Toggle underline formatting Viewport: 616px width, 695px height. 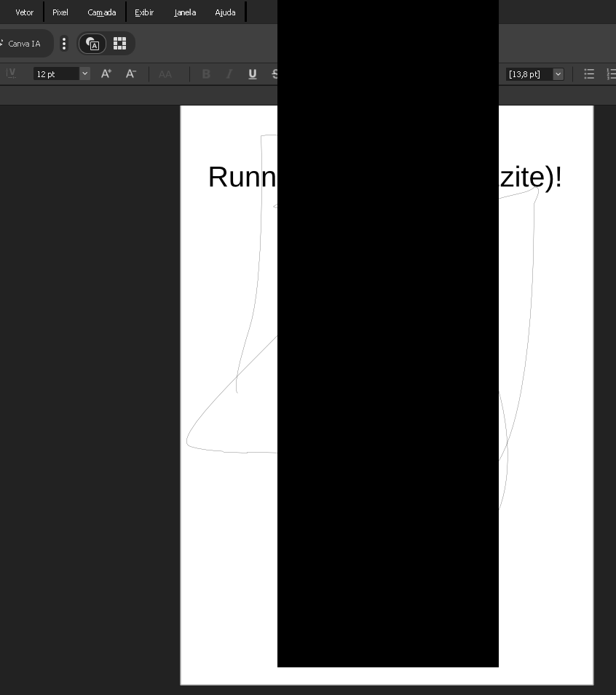tap(253, 74)
